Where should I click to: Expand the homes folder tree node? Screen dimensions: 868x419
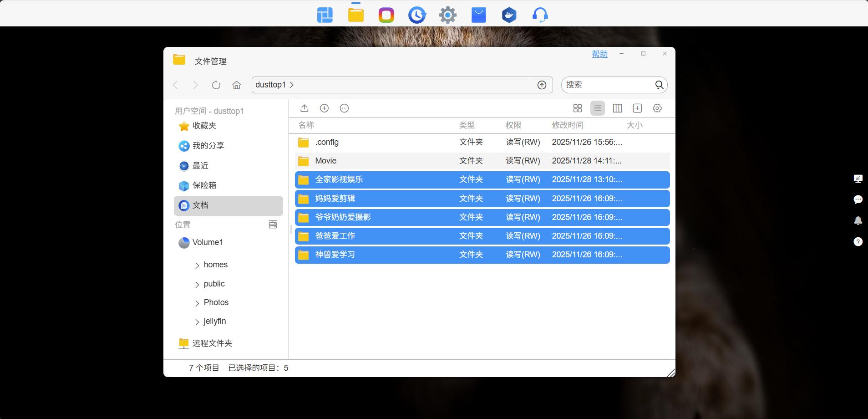[x=197, y=265]
